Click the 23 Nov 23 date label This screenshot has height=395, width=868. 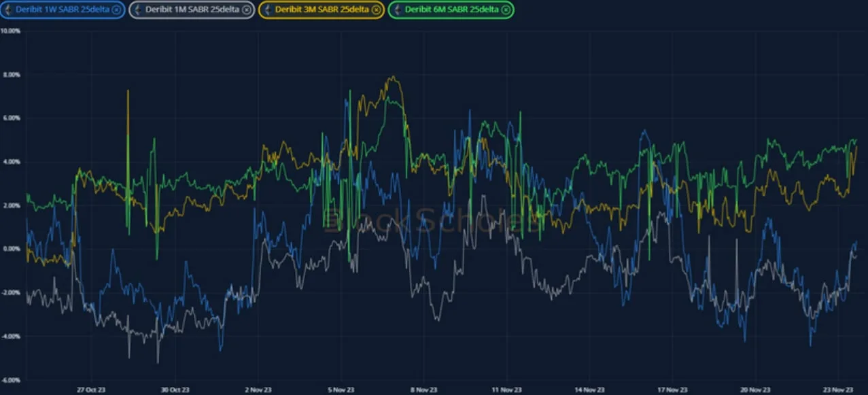click(x=838, y=390)
